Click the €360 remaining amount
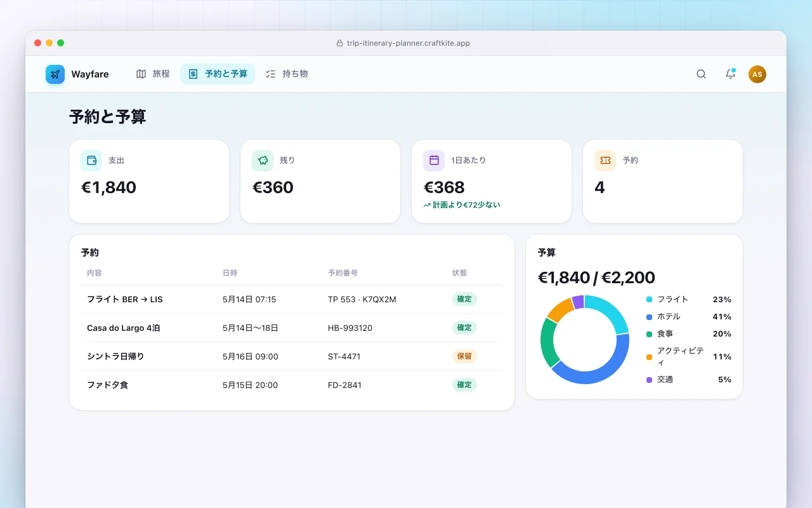Screen dimensions: 812x508 [x=273, y=187]
